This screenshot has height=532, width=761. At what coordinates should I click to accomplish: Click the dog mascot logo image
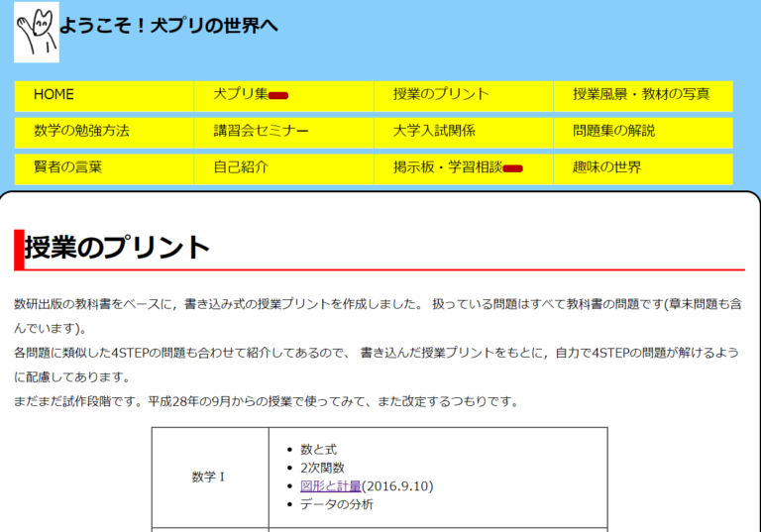[x=37, y=32]
